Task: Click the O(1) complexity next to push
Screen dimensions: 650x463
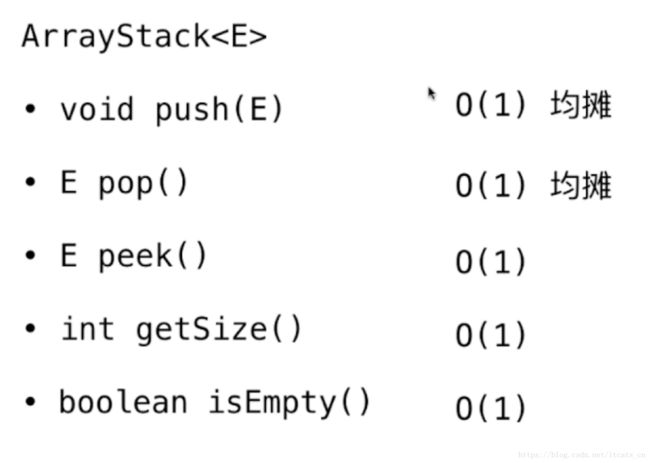Action: pos(490,104)
